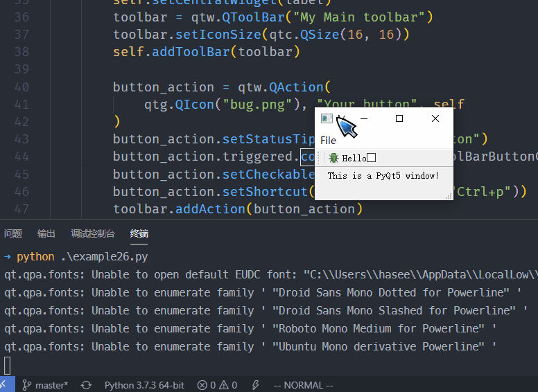
Task: Open the errors and warnings count
Action: point(217,385)
